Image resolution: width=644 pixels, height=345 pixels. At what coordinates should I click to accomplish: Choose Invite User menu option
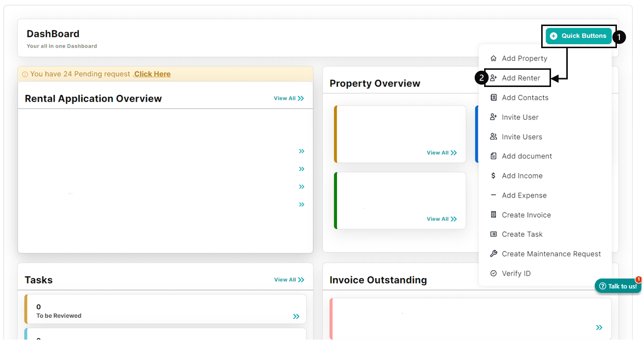520,117
